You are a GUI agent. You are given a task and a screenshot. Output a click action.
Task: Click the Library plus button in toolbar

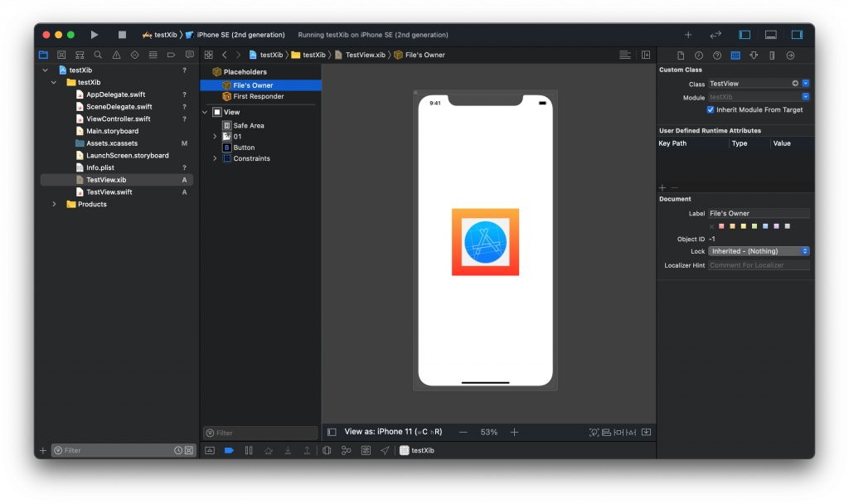[687, 35]
